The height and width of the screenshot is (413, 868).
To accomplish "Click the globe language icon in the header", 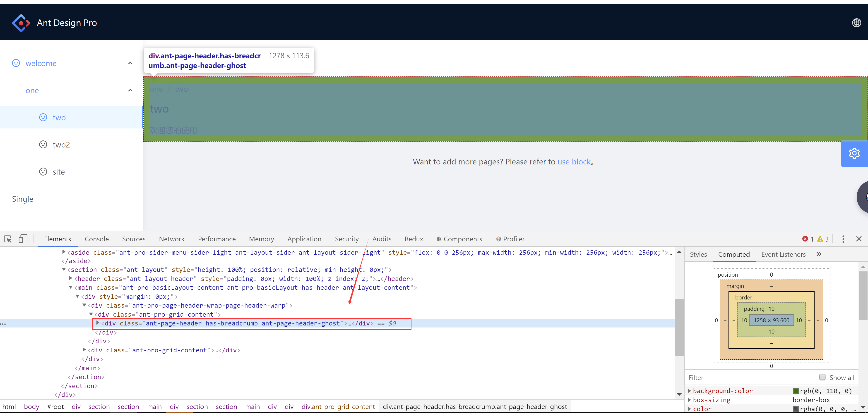I will point(856,23).
